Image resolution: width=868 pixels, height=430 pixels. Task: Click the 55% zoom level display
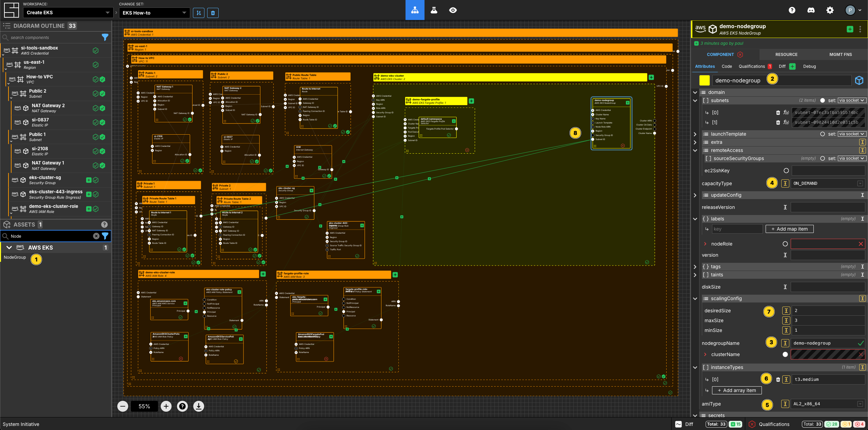tap(144, 406)
